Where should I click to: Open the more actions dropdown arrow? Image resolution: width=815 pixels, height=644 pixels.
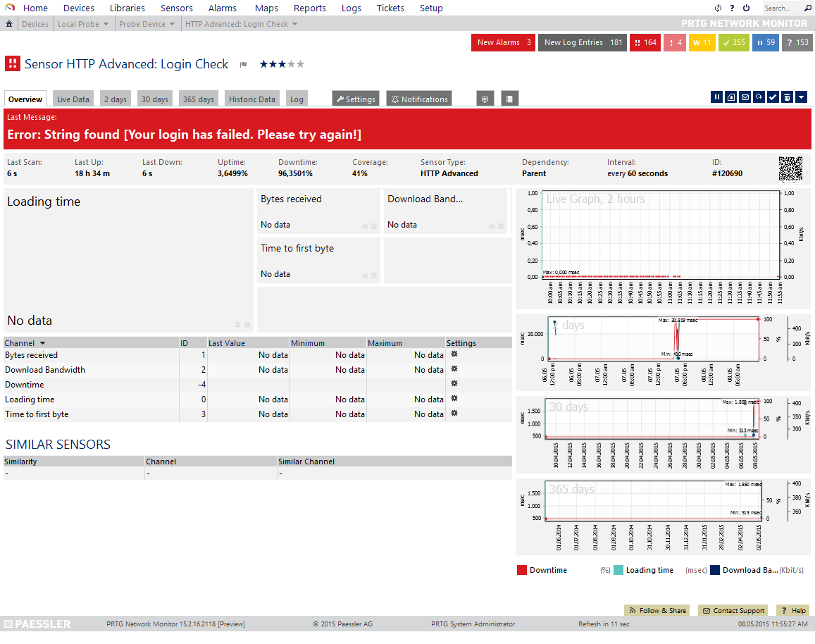pyautogui.click(x=801, y=97)
